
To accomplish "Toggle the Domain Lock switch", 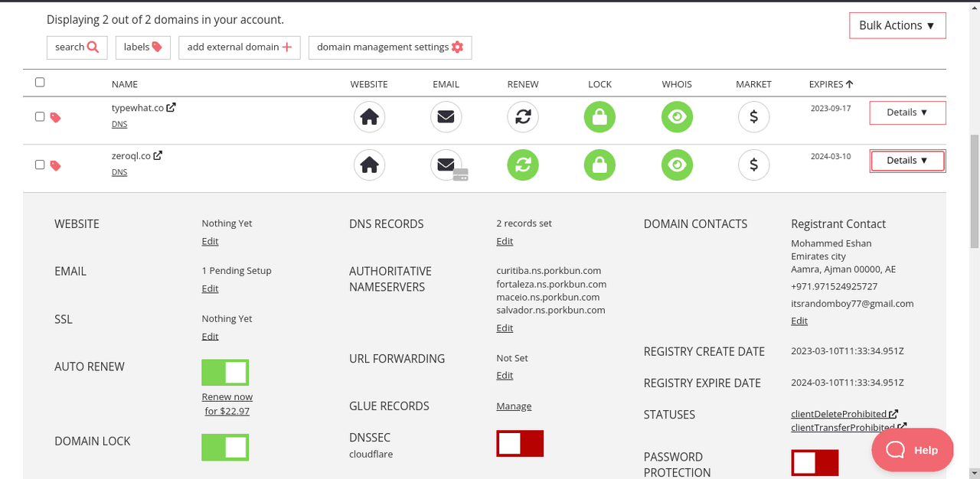I will (225, 448).
